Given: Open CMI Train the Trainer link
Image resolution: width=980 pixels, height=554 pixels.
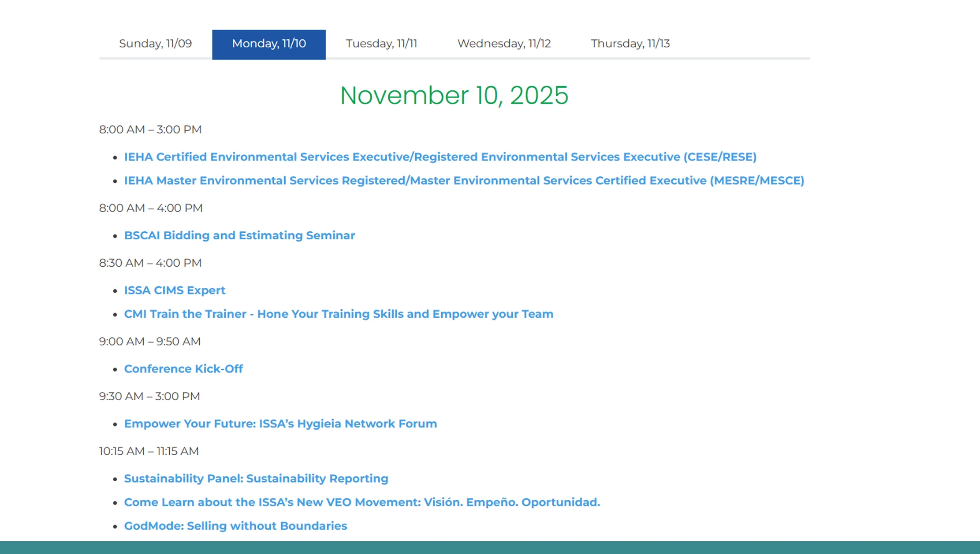Looking at the screenshot, I should coord(338,314).
